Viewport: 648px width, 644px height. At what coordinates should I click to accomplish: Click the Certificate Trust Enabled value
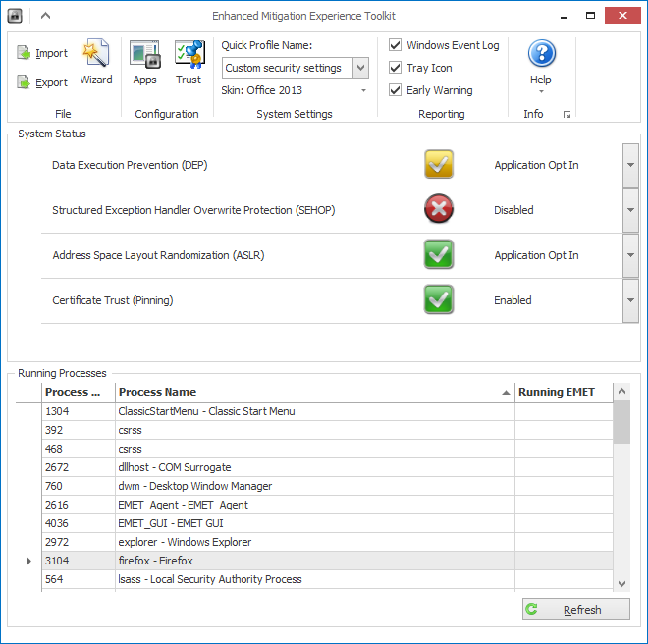513,300
